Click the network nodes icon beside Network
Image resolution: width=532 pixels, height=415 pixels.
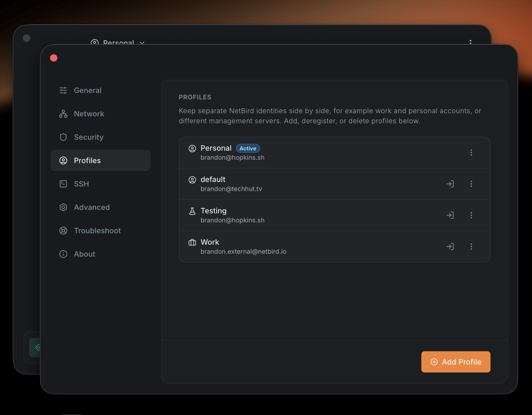pos(63,114)
